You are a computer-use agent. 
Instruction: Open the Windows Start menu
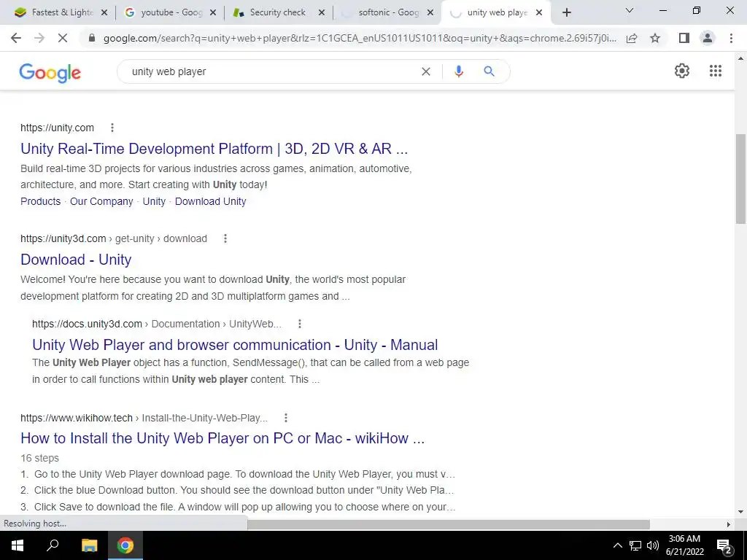click(18, 545)
